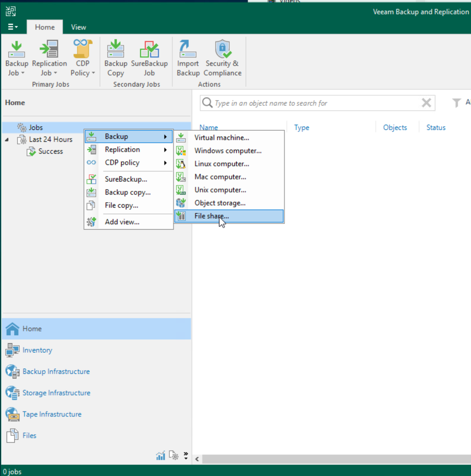Image resolution: width=471 pixels, height=476 pixels.
Task: Choose Mac computer backup option
Action: pyautogui.click(x=229, y=177)
